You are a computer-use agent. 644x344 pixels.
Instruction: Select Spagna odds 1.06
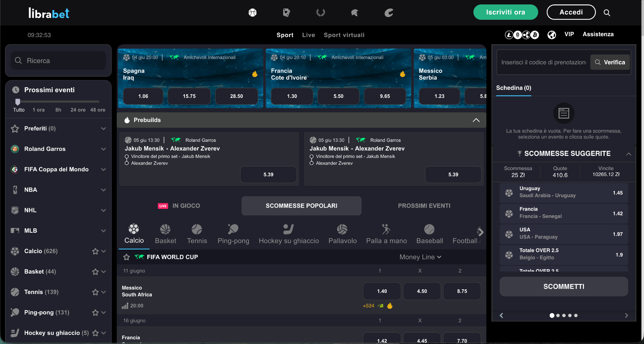[x=143, y=96]
